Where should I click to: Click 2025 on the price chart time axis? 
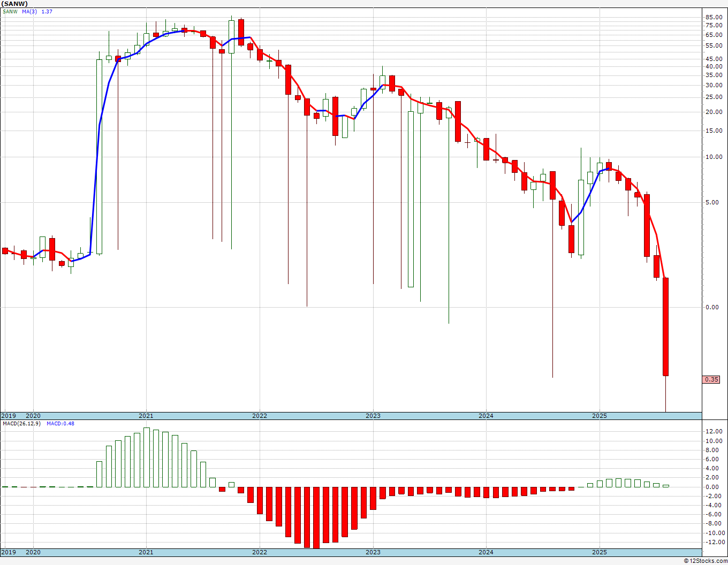click(600, 416)
